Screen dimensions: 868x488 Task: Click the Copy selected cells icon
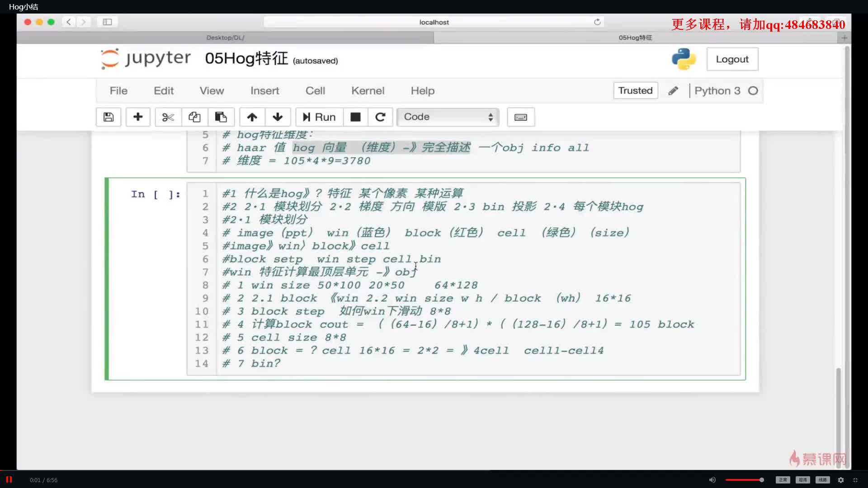coord(194,116)
